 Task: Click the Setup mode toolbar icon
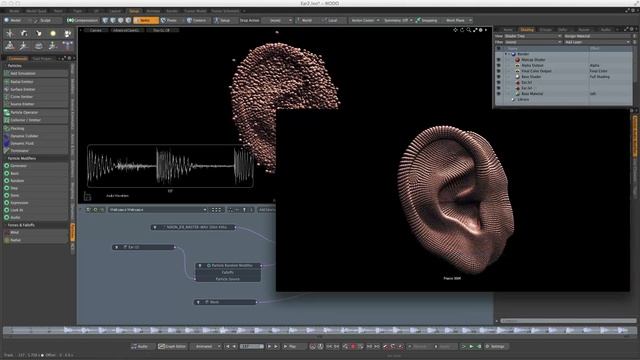tap(216, 20)
